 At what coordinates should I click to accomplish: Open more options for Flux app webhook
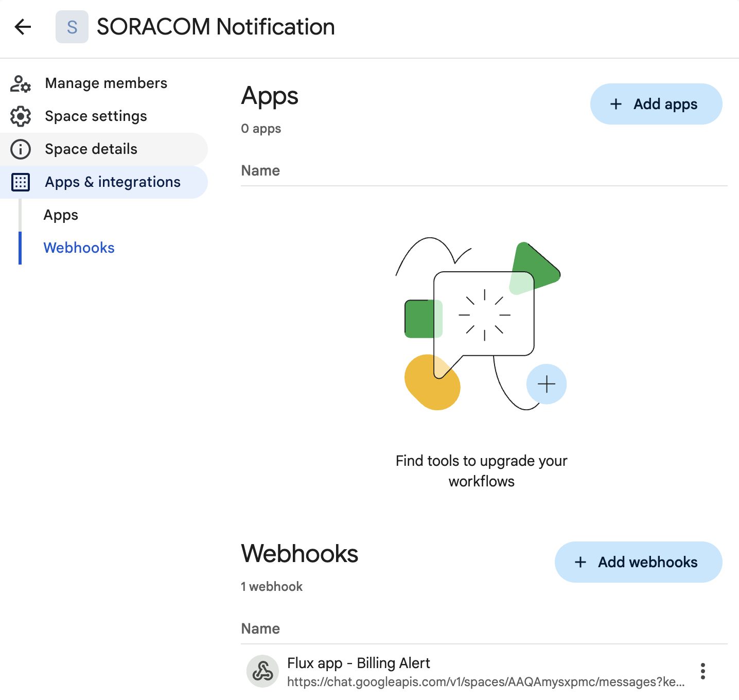(703, 671)
